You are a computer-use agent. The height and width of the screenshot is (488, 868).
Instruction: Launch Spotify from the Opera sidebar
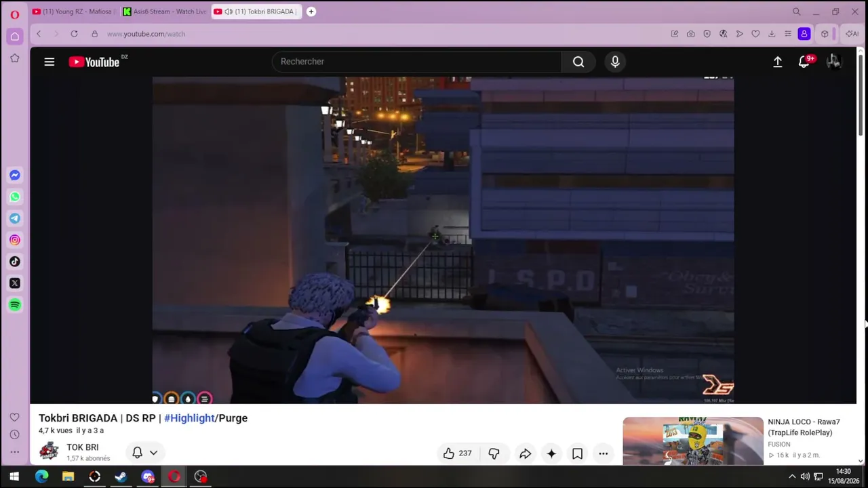click(x=14, y=305)
